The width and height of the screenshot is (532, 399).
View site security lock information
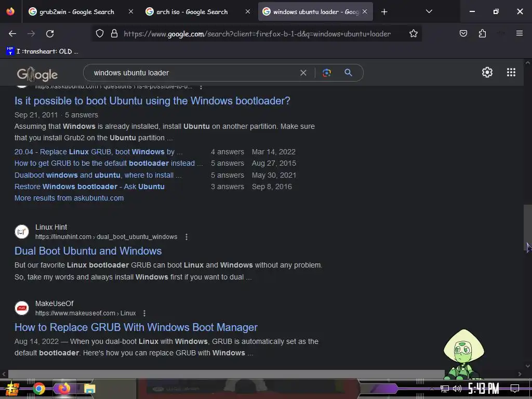pyautogui.click(x=114, y=34)
